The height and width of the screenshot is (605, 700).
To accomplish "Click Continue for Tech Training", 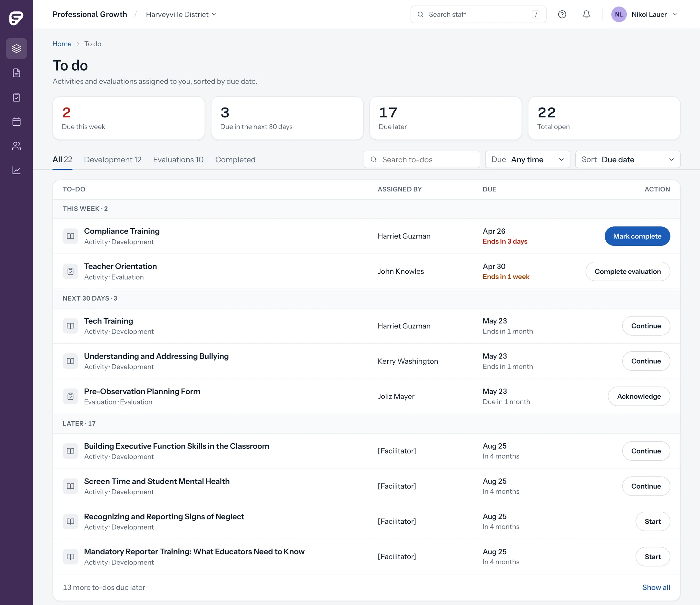I will [x=646, y=326].
